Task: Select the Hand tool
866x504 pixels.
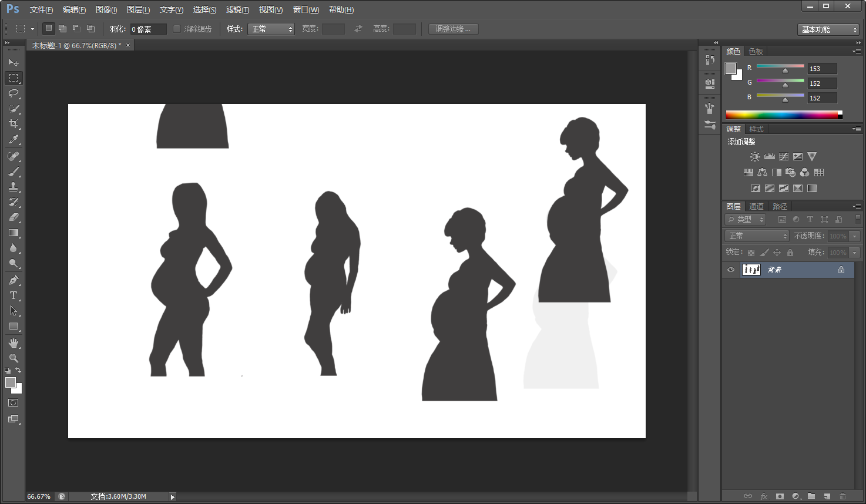Action: click(x=14, y=343)
